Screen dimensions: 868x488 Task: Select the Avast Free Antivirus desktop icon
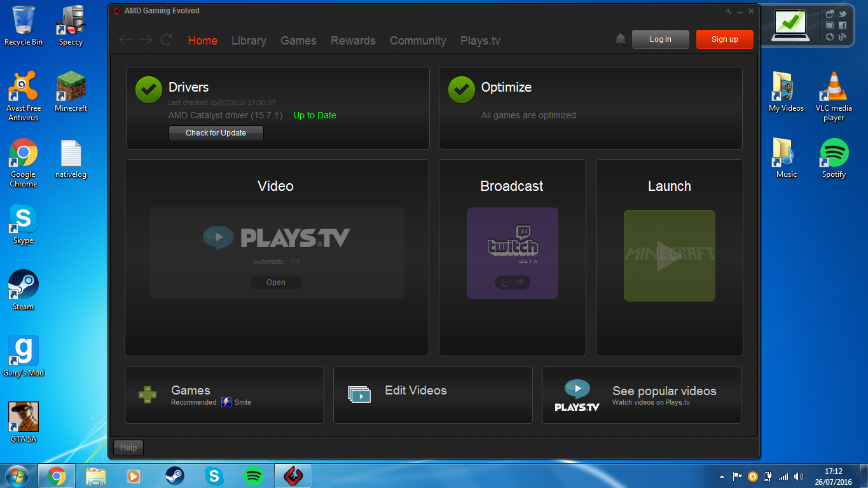coord(24,96)
